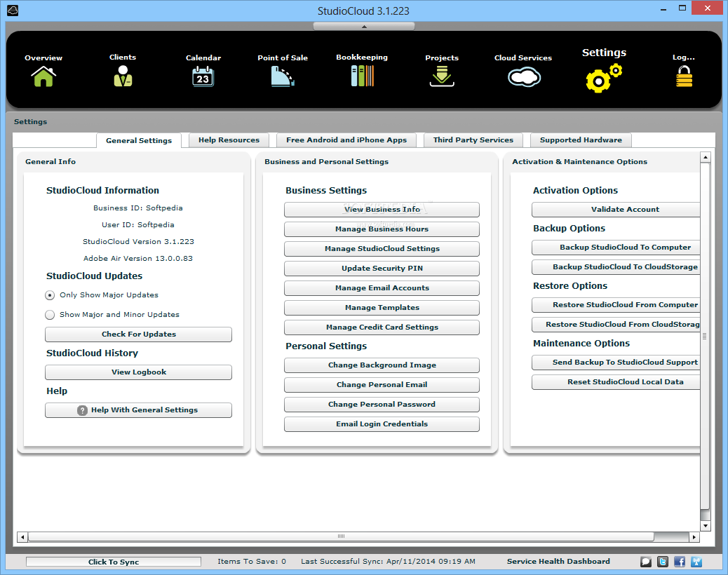Click 'StudioCloud Version 3.1.223' text

point(138,242)
